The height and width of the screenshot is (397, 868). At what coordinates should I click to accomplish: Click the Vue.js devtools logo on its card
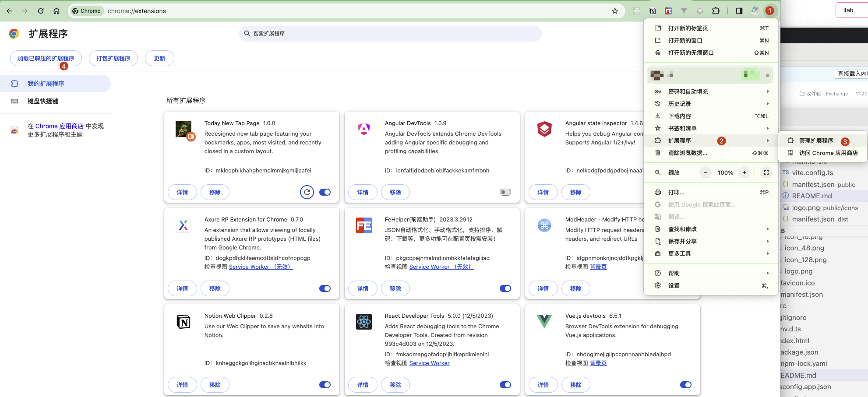[x=544, y=322]
